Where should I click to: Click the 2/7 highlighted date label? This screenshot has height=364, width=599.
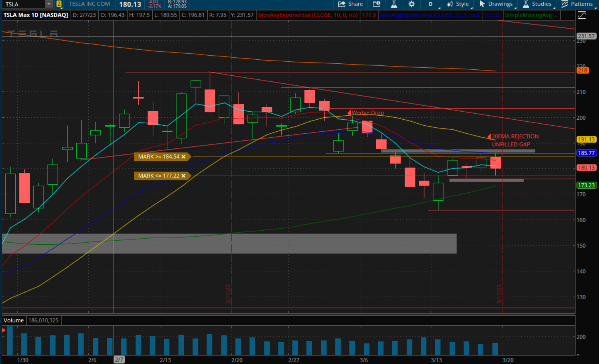(x=119, y=360)
